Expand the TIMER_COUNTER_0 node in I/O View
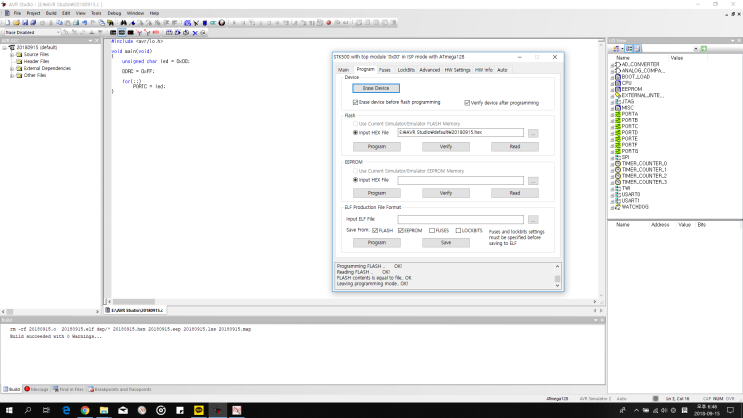The width and height of the screenshot is (743, 418). pyautogui.click(x=611, y=162)
